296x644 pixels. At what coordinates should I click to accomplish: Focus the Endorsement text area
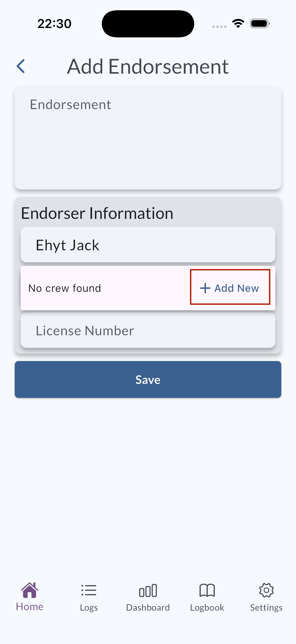[x=148, y=138]
